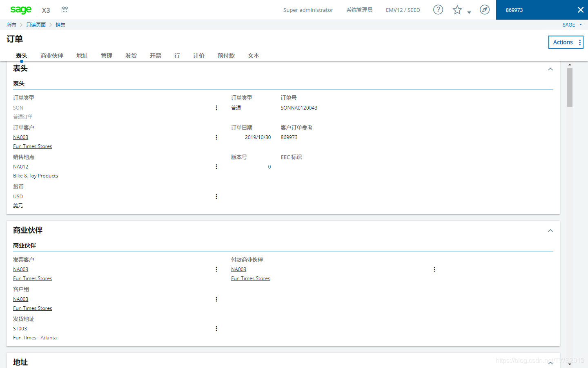Click the 所有 breadcrumb

pos(11,25)
